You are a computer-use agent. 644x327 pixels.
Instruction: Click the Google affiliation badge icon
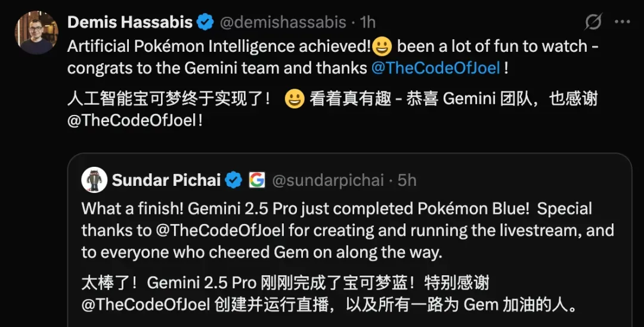pos(256,180)
